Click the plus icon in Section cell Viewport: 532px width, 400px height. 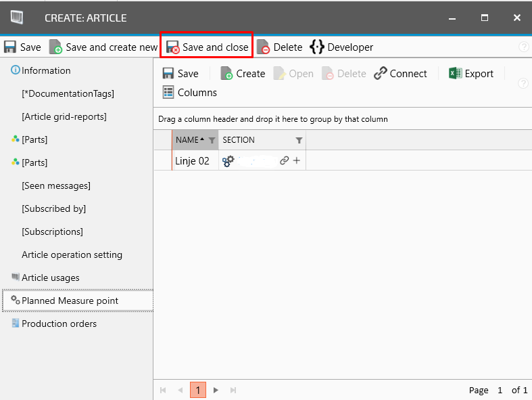tap(297, 161)
